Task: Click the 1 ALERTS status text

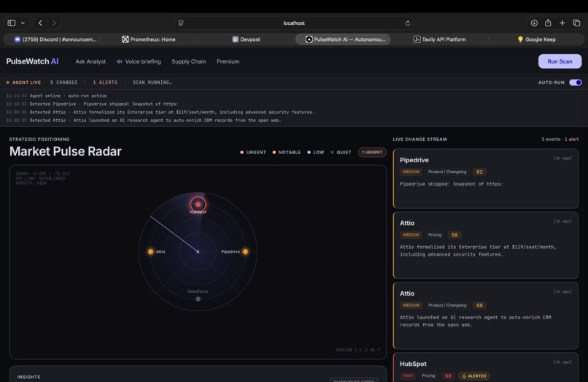Action: pyautogui.click(x=105, y=83)
